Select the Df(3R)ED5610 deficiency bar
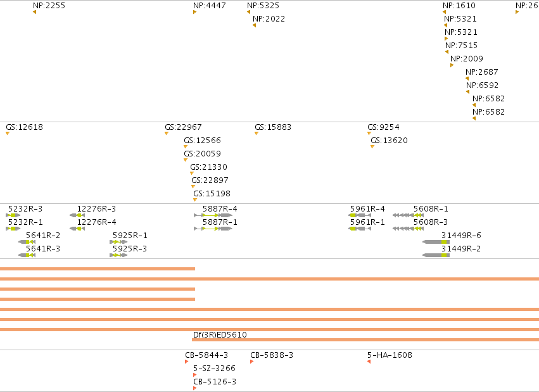The height and width of the screenshot is (392, 539). point(365,340)
